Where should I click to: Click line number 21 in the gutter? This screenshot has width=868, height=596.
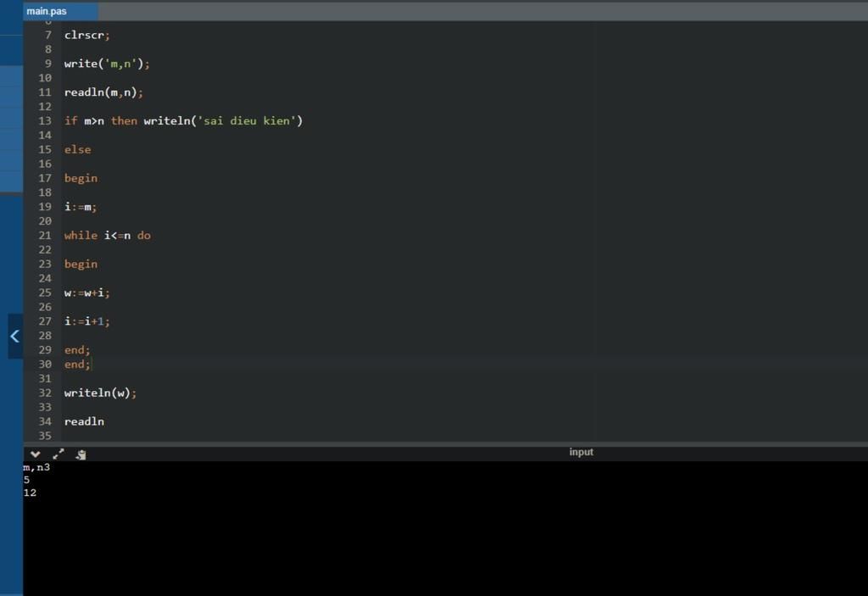click(x=45, y=236)
